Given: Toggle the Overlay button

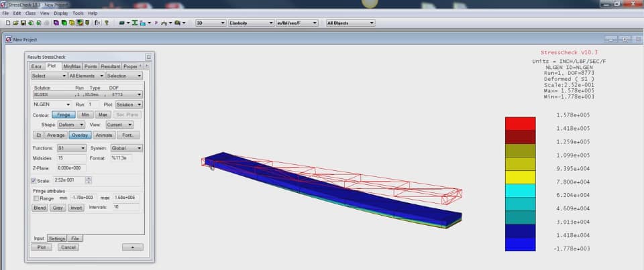Looking at the screenshot, I should point(80,135).
